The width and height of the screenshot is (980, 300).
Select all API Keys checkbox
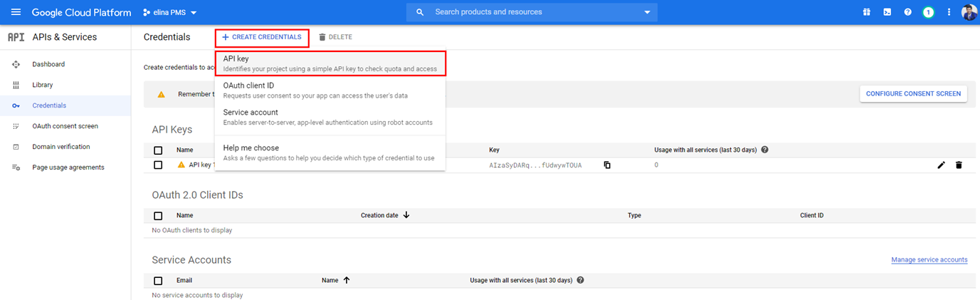tap(158, 150)
